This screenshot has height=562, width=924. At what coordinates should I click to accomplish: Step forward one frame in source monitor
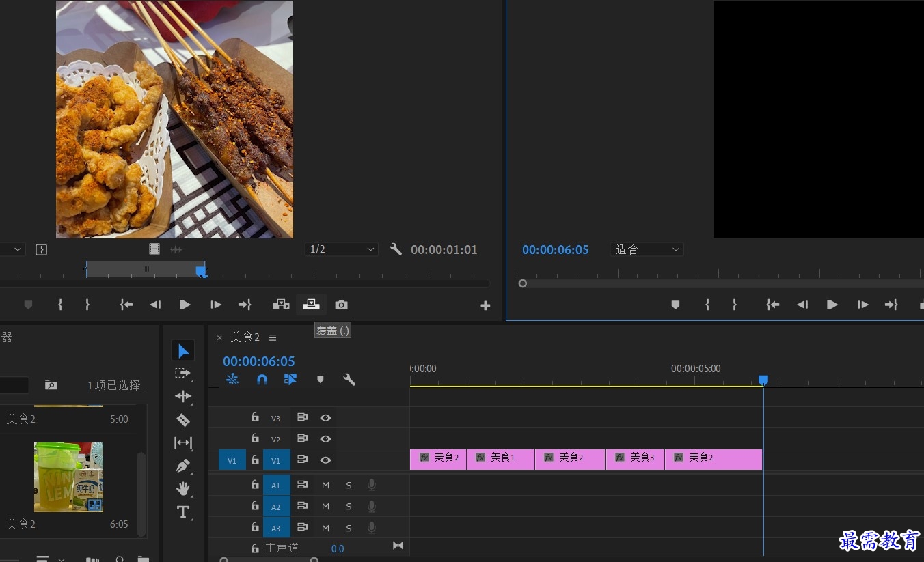coord(216,305)
